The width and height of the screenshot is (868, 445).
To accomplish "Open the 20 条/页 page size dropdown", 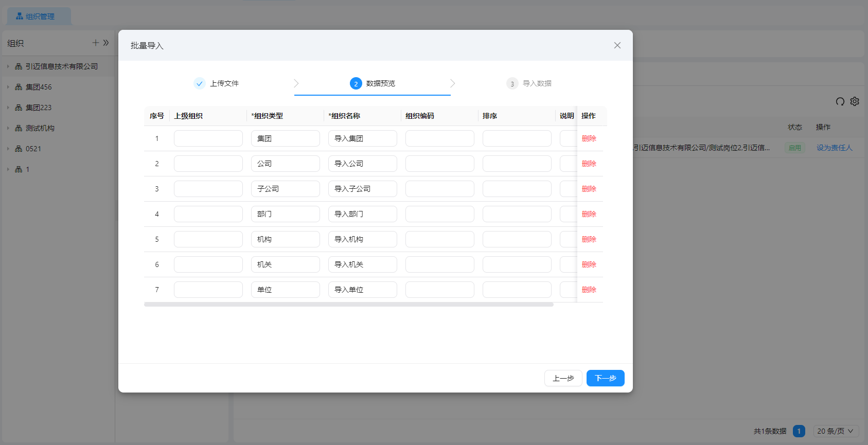I will tap(836, 431).
